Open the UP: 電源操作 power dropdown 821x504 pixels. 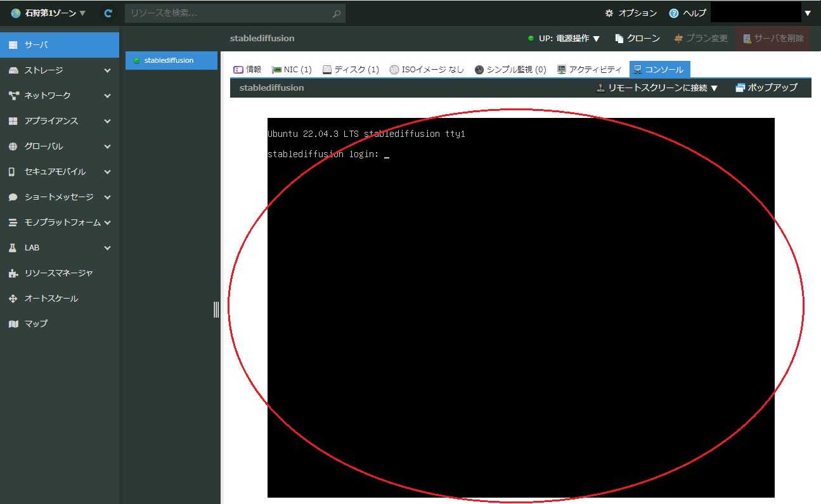(564, 39)
